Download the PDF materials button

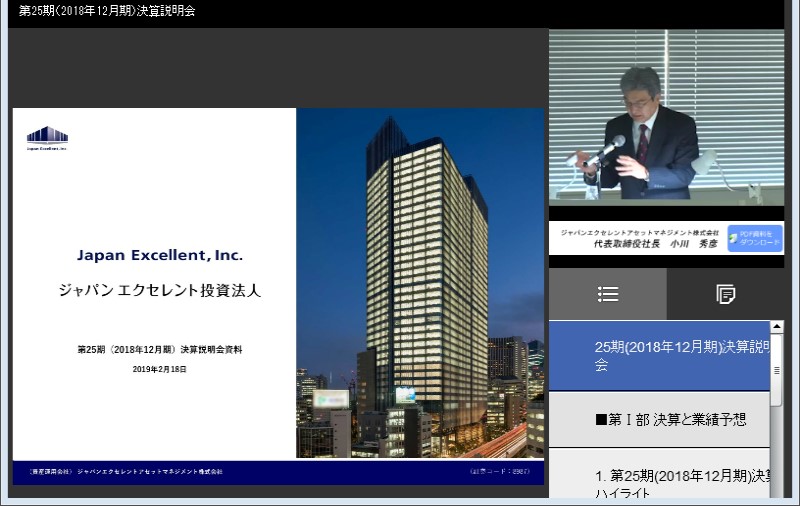755,238
